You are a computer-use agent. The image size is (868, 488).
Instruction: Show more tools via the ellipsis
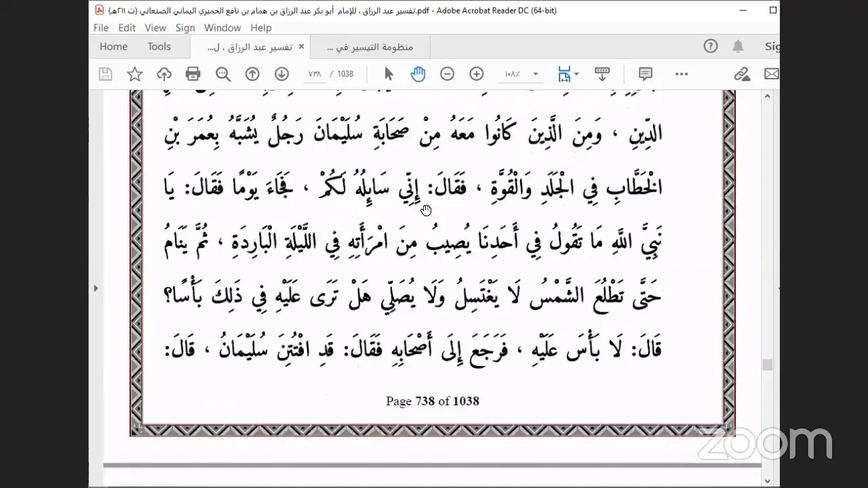pos(682,74)
